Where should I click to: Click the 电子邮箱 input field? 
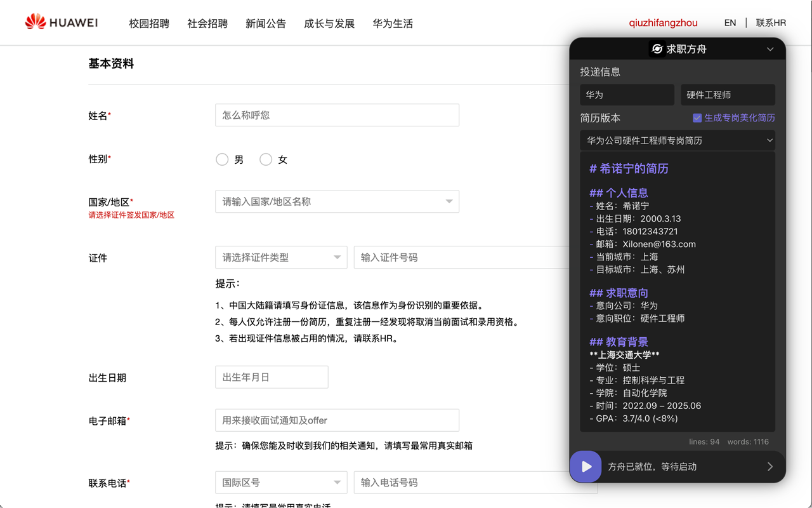(337, 420)
